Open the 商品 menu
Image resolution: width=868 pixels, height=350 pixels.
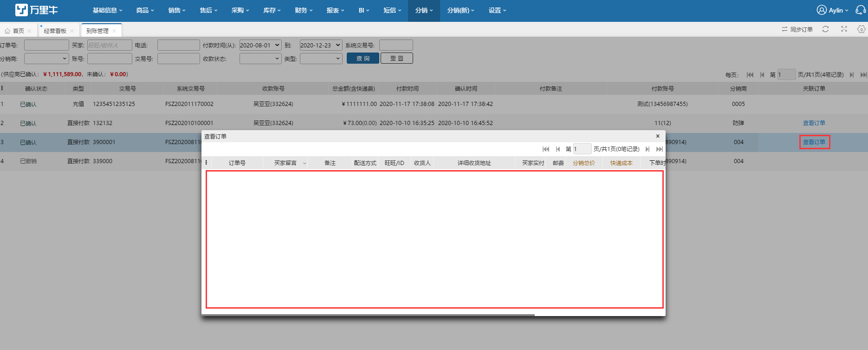point(145,10)
